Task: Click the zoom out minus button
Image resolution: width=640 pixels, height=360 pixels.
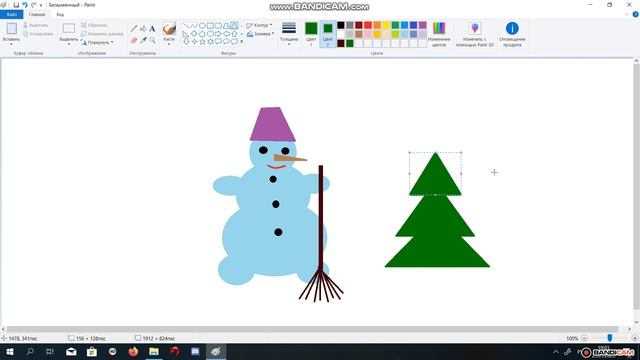Action: [x=584, y=338]
